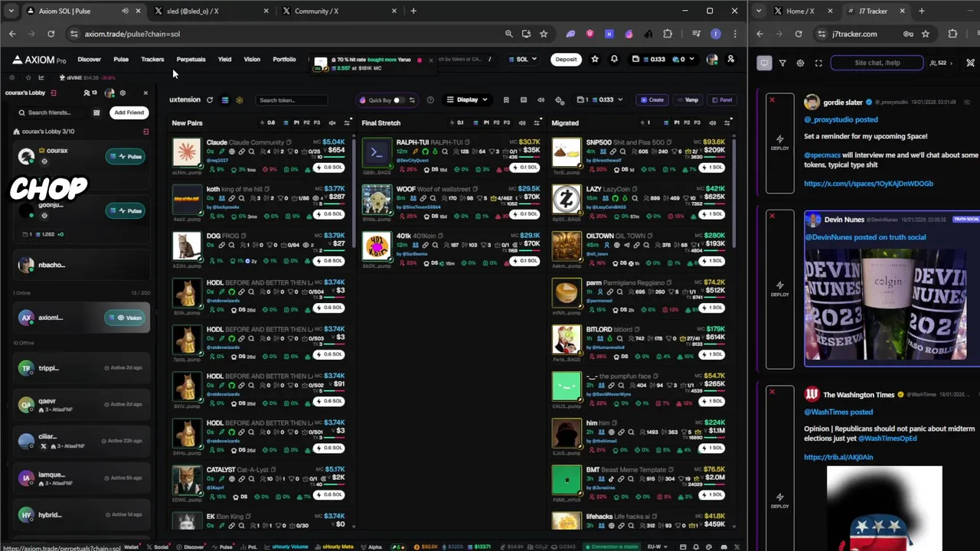Screen dimensions: 980x551
Task: Open the filter sliders for Final Stretch
Action: (x=537, y=122)
